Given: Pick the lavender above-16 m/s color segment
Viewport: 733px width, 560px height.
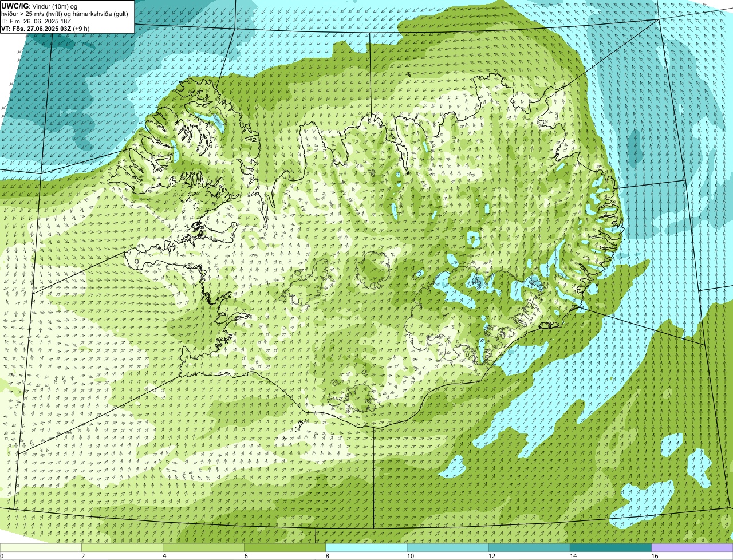Looking at the screenshot, I should click(692, 548).
